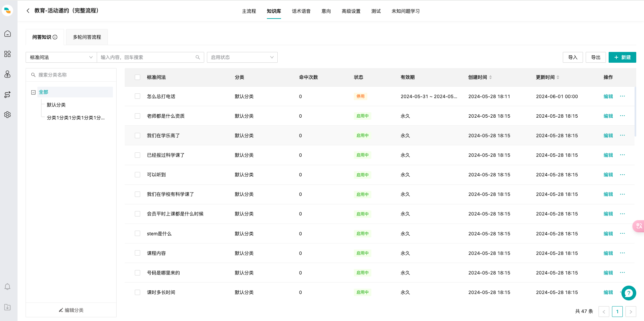This screenshot has width=644, height=321.
Task: Click the 停用 status tag on first row
Action: (361, 96)
